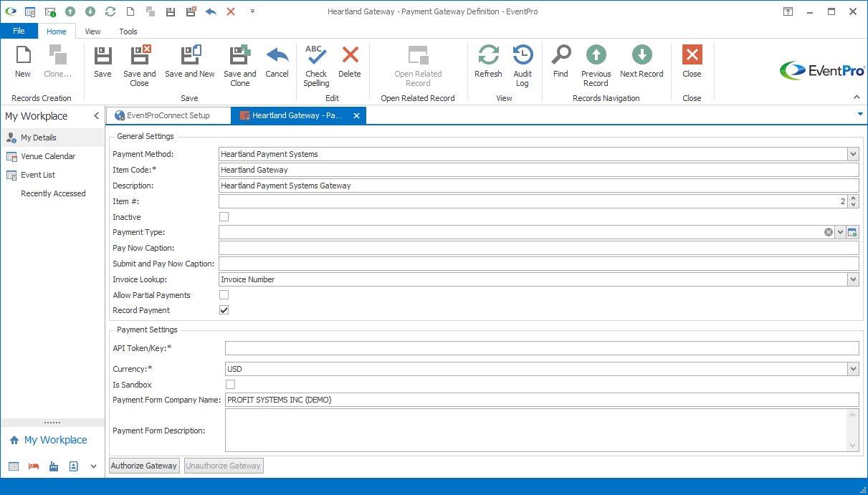
Task: Click the Refresh icon in View group
Action: [488, 56]
